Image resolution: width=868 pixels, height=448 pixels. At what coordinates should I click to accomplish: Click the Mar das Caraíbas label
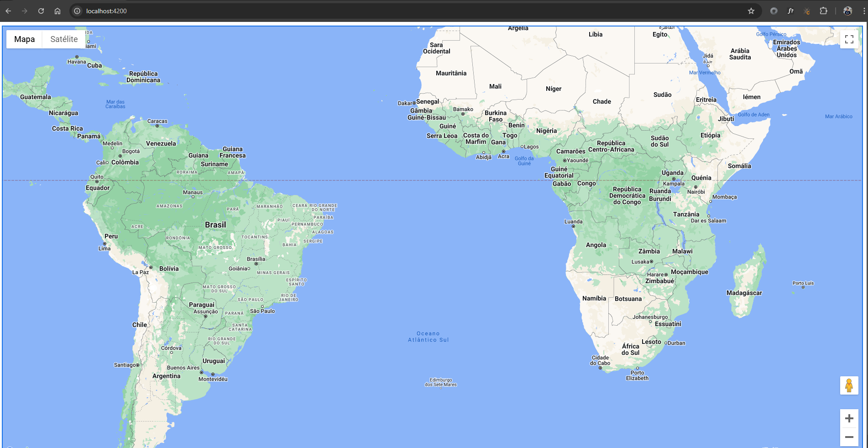(x=115, y=104)
